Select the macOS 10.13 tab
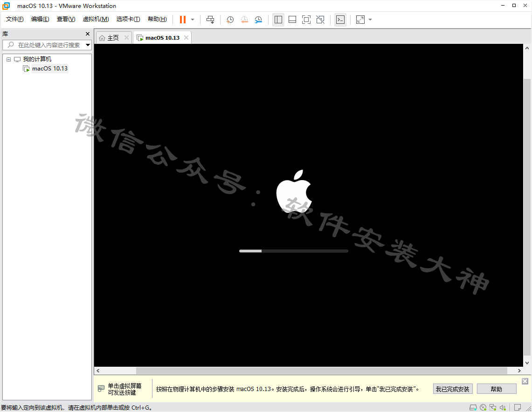This screenshot has height=412, width=532. (x=163, y=38)
